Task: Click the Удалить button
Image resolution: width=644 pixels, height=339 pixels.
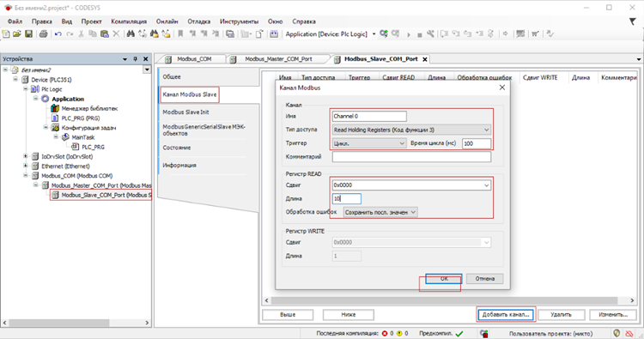Action: point(561,315)
